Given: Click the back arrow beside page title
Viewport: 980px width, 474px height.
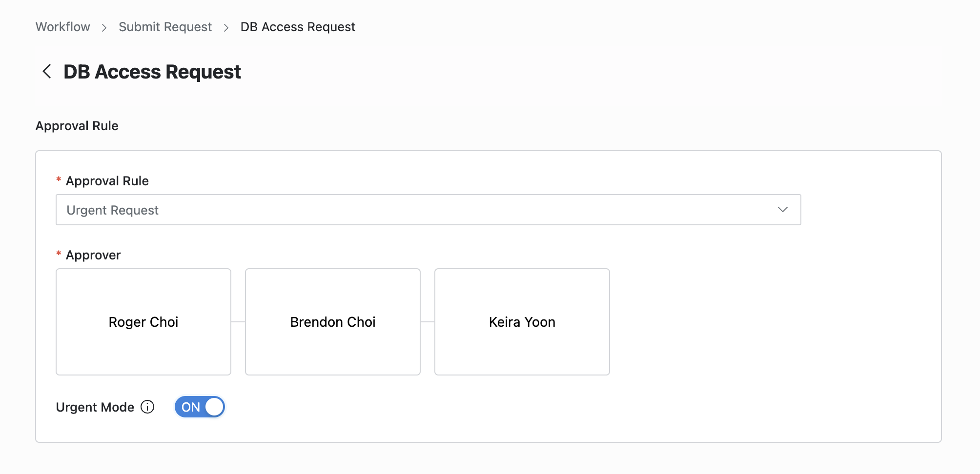Looking at the screenshot, I should (47, 72).
